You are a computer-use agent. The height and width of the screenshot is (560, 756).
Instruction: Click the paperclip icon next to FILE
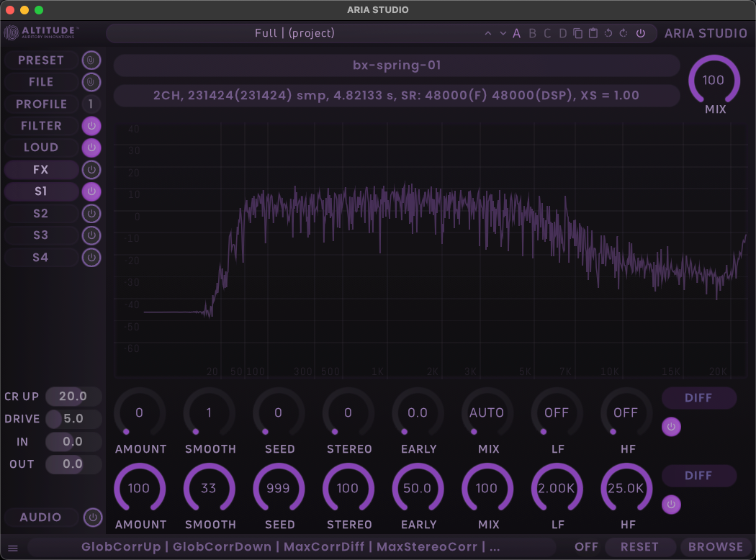pyautogui.click(x=91, y=82)
